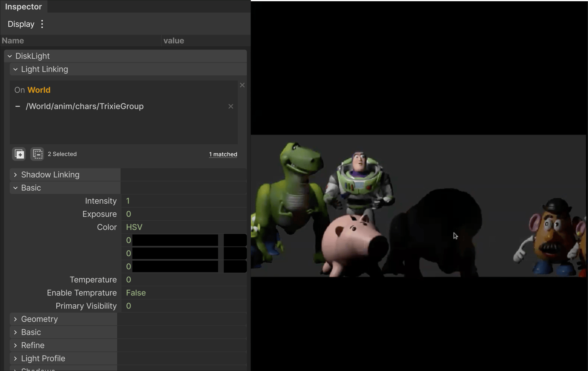Open the Display options kebab menu

pyautogui.click(x=42, y=24)
